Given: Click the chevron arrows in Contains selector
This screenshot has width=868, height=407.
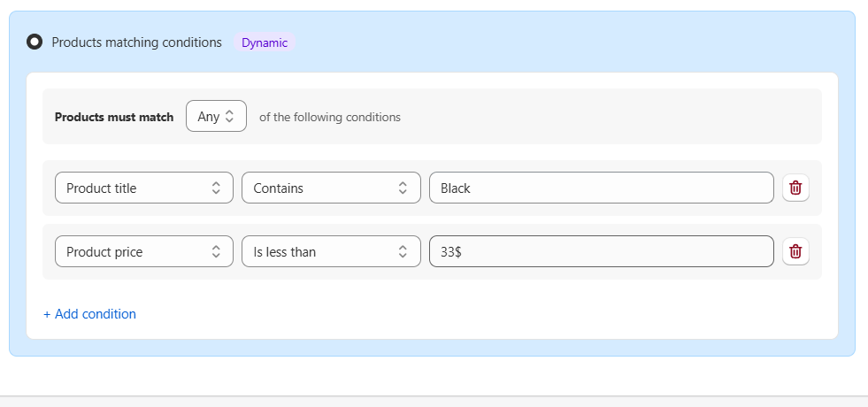Looking at the screenshot, I should pos(403,188).
